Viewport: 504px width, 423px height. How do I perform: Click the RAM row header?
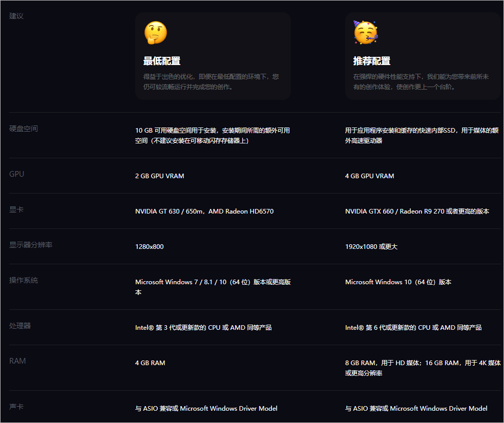pos(17,361)
